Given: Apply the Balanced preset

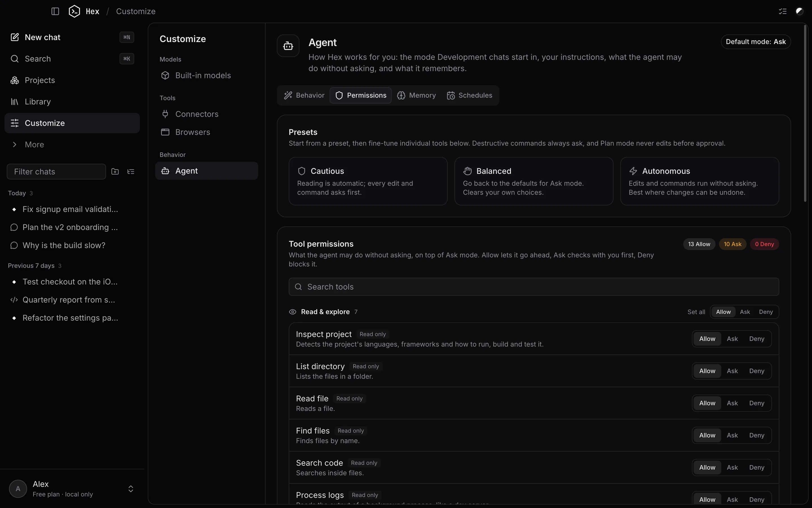Looking at the screenshot, I should (534, 181).
